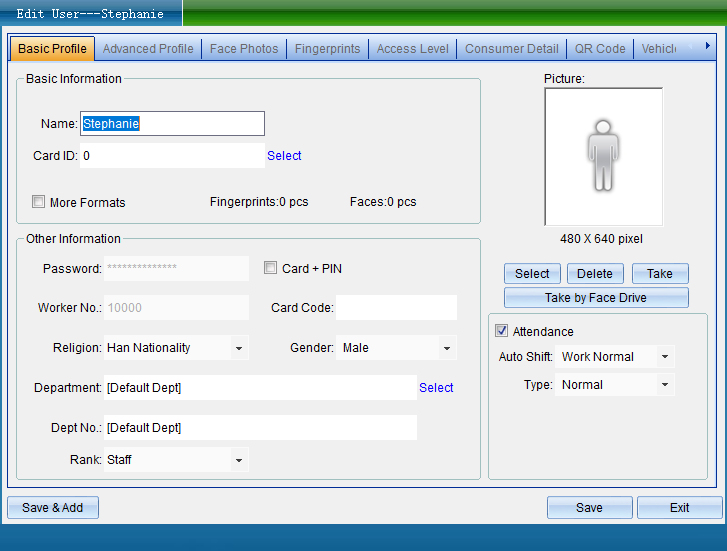Enable the More Formats checkbox
This screenshot has height=551, width=727.
point(39,202)
